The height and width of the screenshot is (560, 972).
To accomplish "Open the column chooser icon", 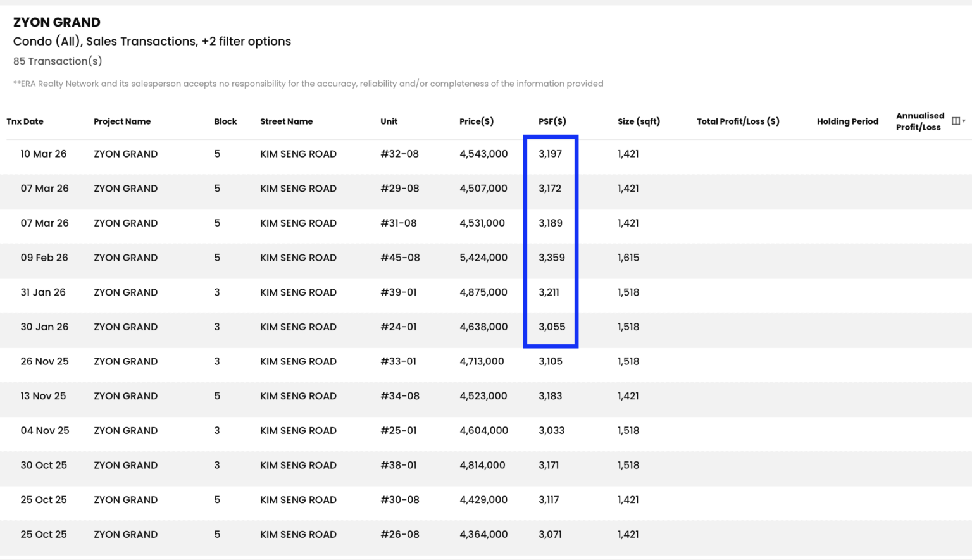I will pyautogui.click(x=957, y=121).
